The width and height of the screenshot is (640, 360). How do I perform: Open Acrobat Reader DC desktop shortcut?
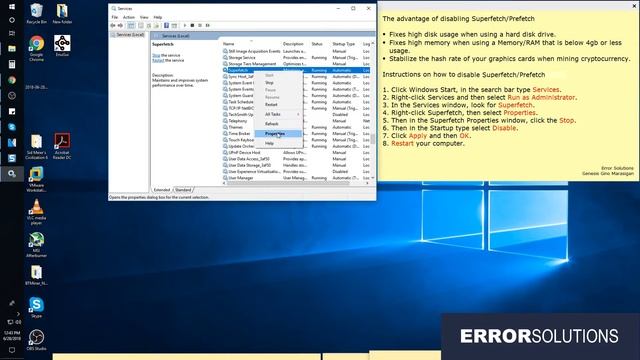(62, 146)
